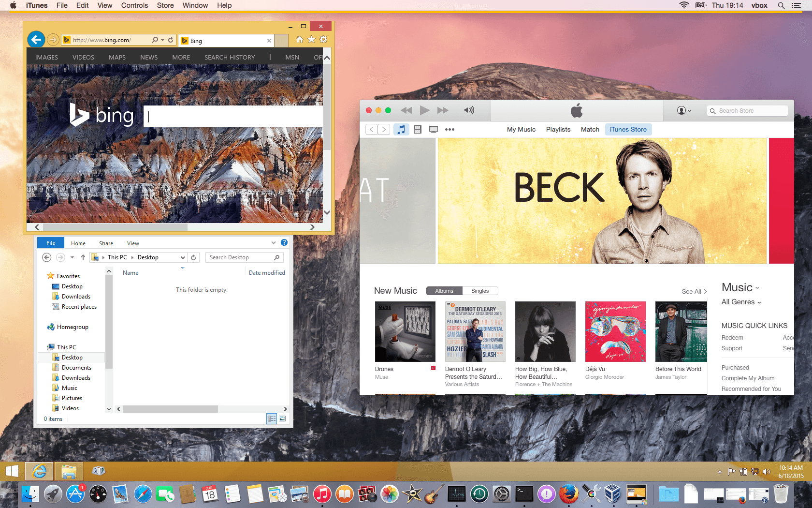Open the Drones album thumbnail
Screen dimensions: 812x508
coord(405,331)
